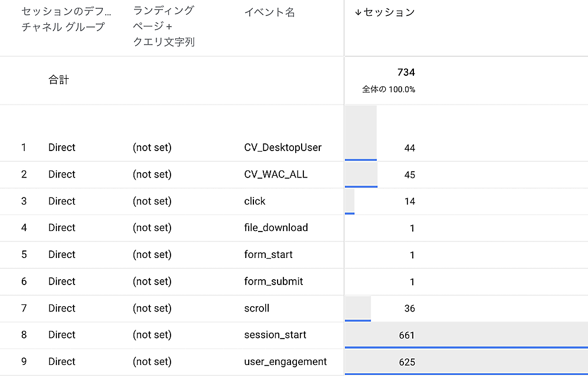Viewport: 588px width, 382px height.
Task: Select the (not set) cell in row 9
Action: coord(152,362)
